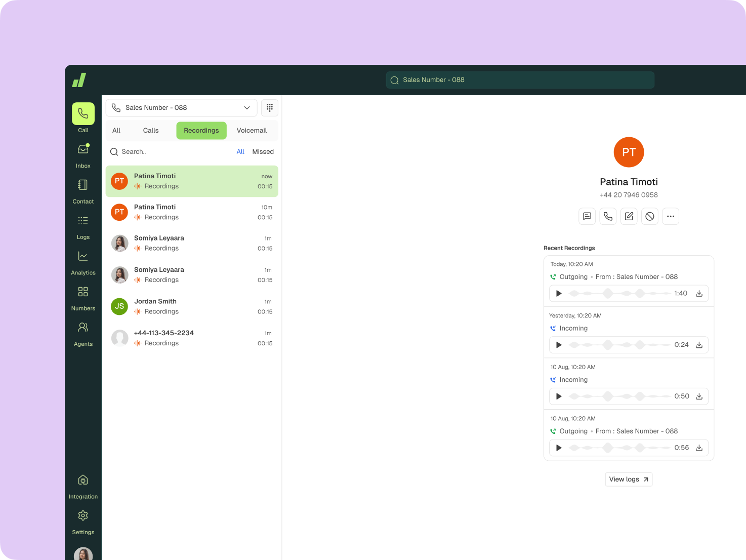Enable the All filter beside Missed
Image resolution: width=746 pixels, height=560 pixels.
pyautogui.click(x=240, y=151)
